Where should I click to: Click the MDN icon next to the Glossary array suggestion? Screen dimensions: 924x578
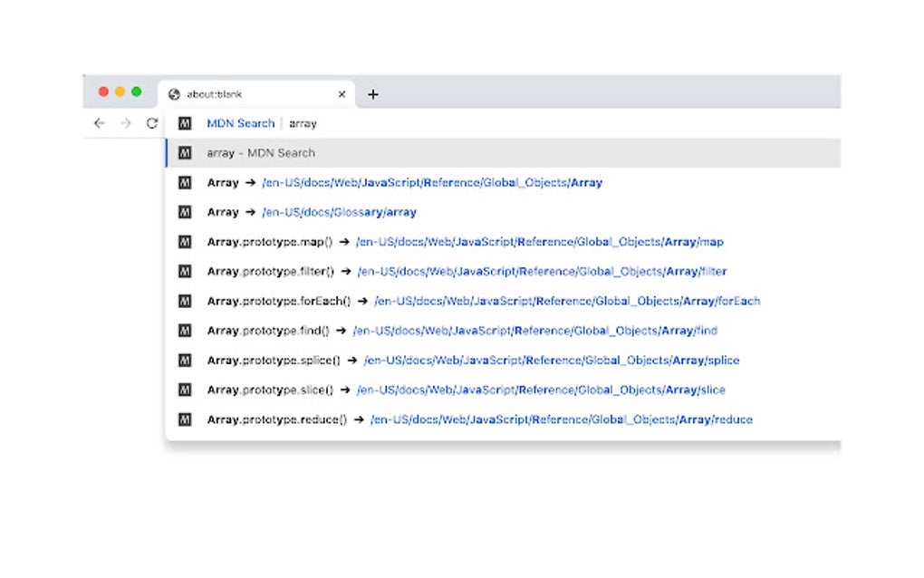[x=186, y=212]
